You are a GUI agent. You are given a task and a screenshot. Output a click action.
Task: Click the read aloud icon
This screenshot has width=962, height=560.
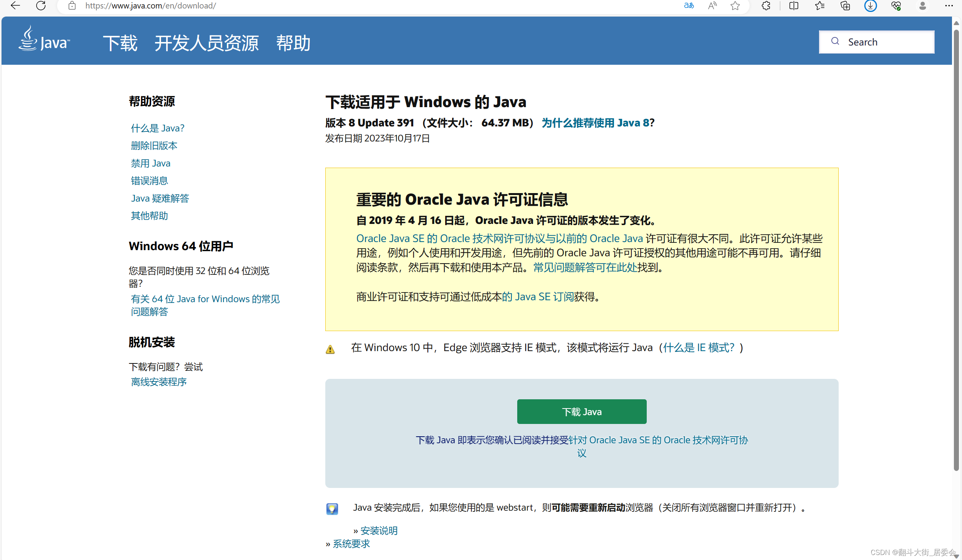[x=712, y=6]
